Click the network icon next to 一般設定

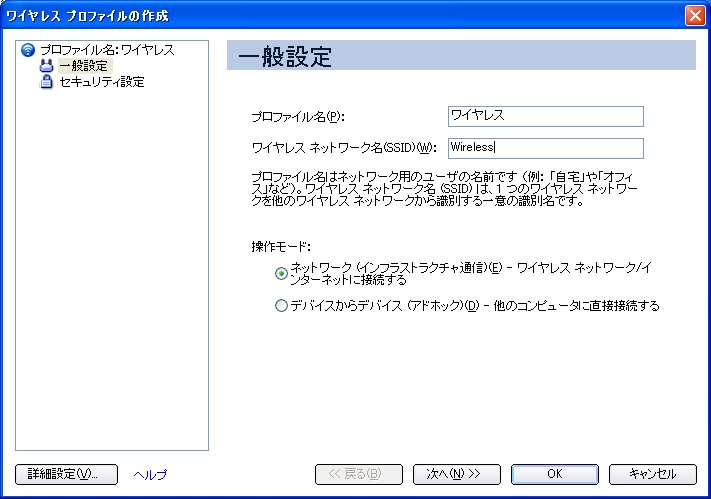click(x=46, y=66)
